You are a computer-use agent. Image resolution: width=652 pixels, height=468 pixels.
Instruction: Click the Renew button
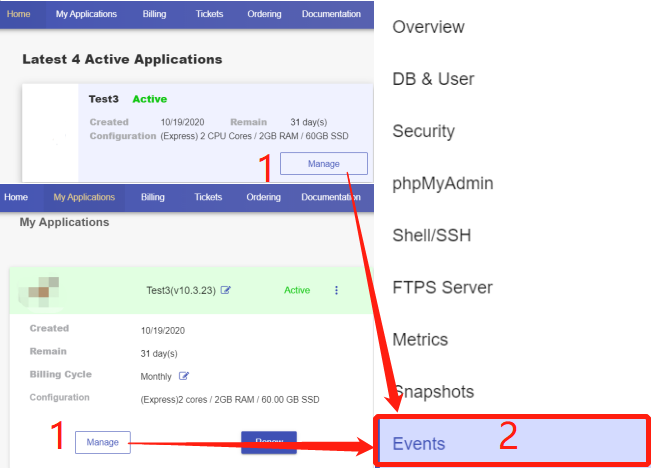pos(269,442)
